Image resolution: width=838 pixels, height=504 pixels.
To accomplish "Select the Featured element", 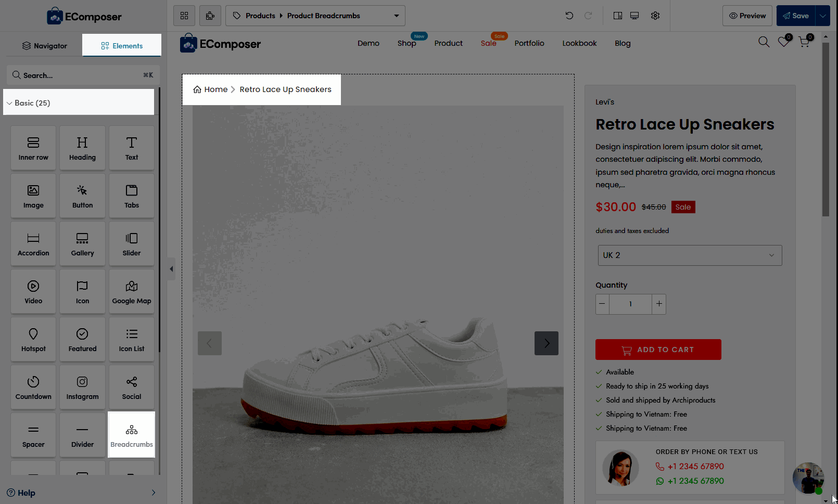I will 82,339.
